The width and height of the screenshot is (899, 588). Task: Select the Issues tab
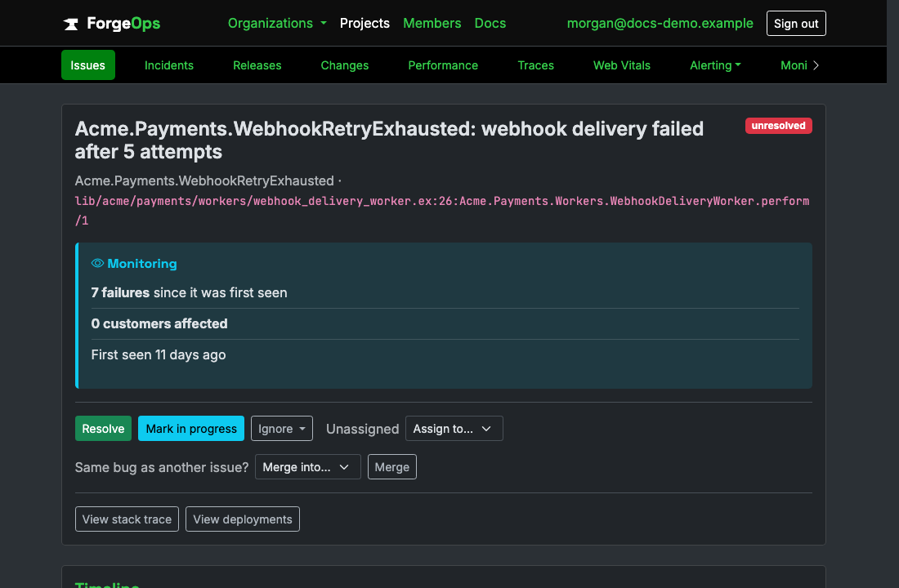click(x=87, y=65)
